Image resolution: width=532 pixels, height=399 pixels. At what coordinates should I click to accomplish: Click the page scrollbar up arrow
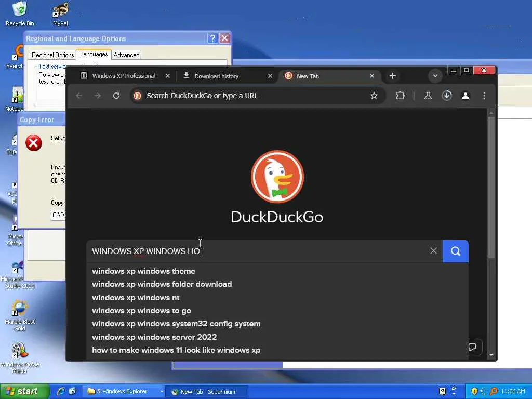pyautogui.click(x=491, y=112)
